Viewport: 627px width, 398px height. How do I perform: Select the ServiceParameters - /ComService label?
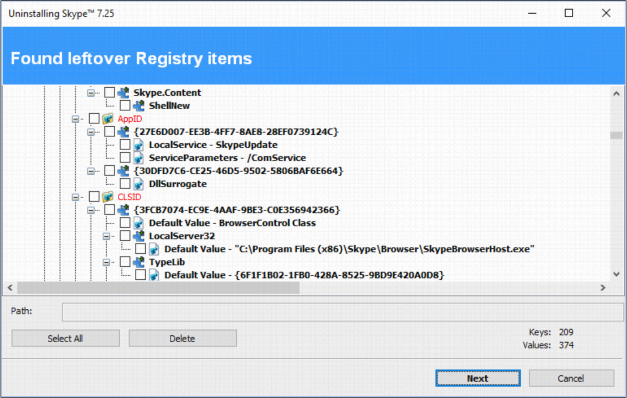coord(228,158)
